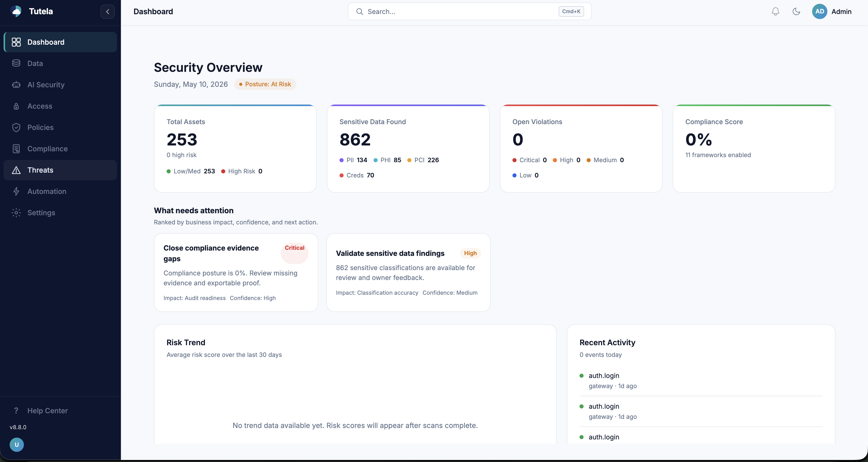Open the Compliance menu label
868x462 pixels.
click(47, 148)
